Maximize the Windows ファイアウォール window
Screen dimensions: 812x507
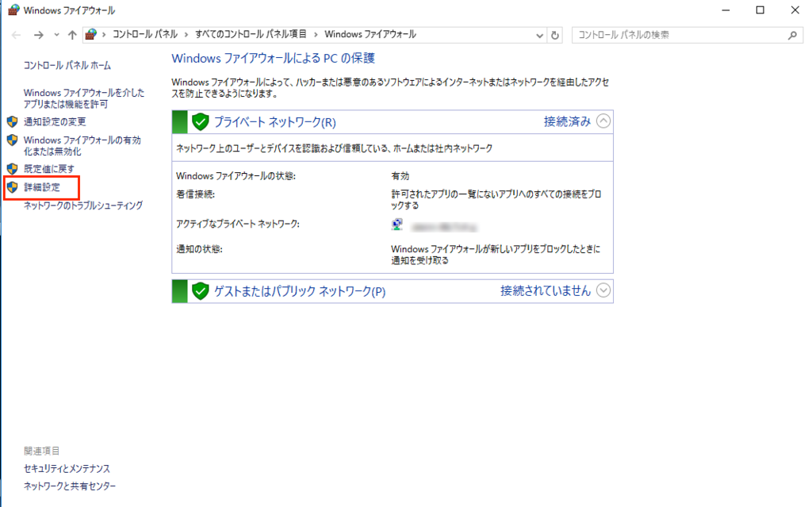pos(760,10)
